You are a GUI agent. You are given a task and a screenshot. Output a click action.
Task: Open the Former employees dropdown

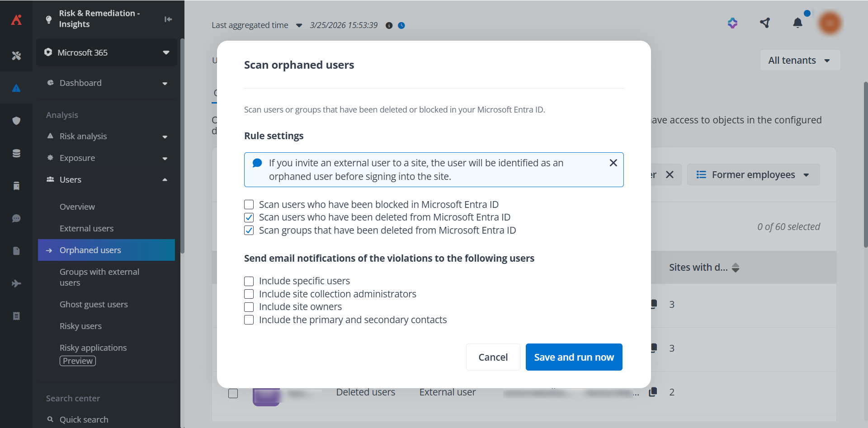pos(754,174)
